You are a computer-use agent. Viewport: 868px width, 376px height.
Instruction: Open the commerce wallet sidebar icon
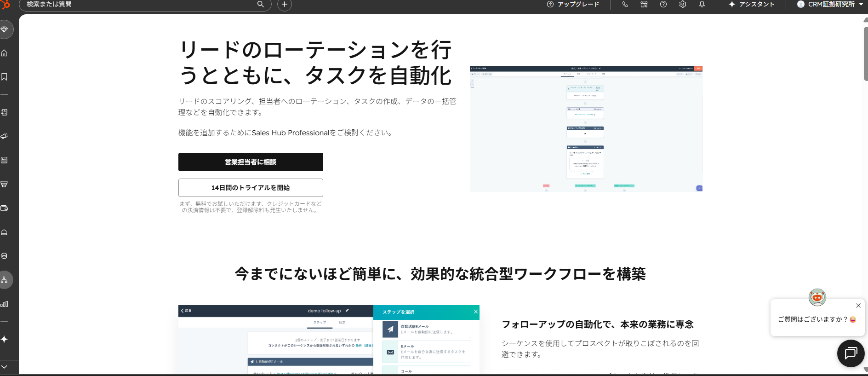point(5,208)
